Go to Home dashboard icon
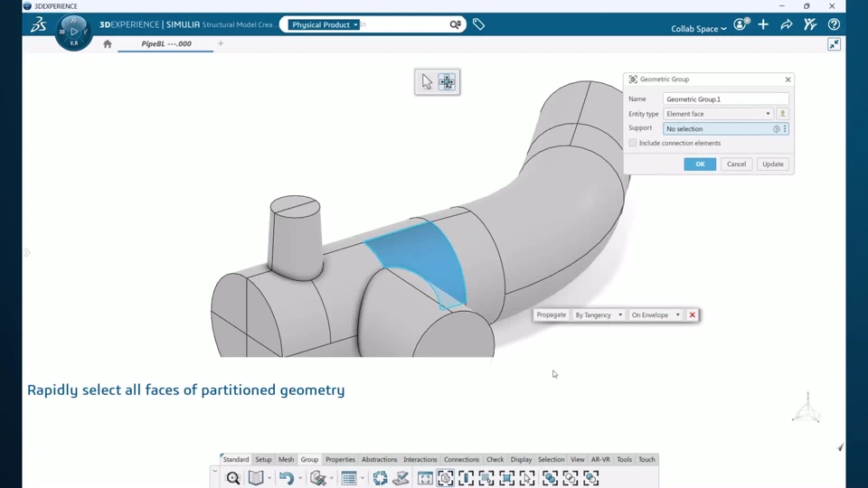The width and height of the screenshot is (868, 488). [x=108, y=43]
